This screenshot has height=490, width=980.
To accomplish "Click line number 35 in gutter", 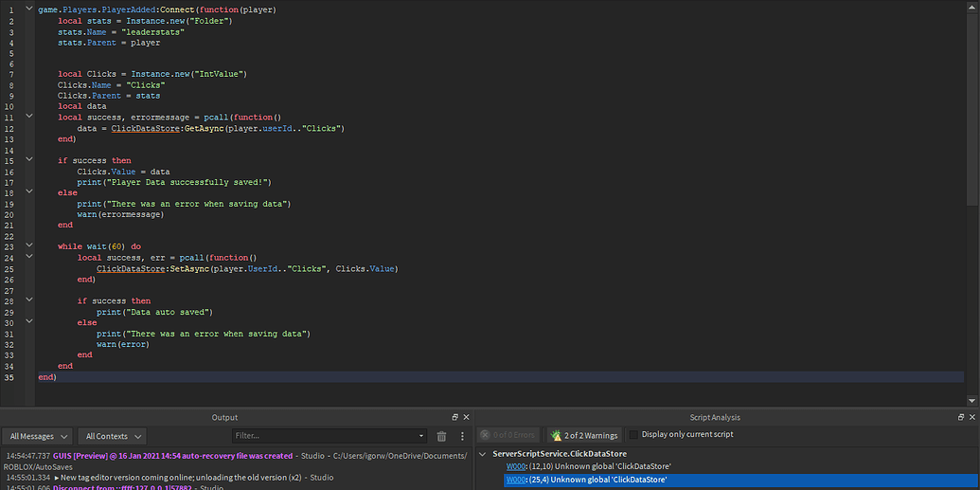I will pyautogui.click(x=10, y=377).
